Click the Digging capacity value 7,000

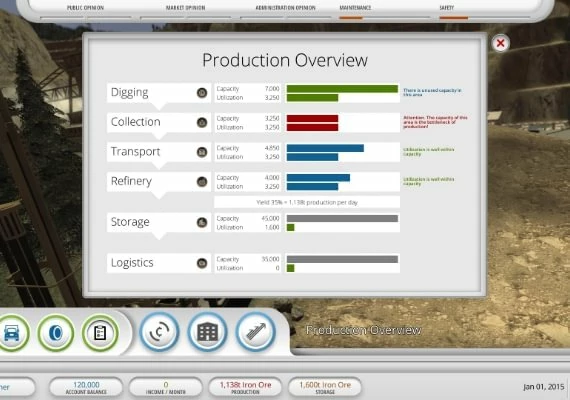272,89
